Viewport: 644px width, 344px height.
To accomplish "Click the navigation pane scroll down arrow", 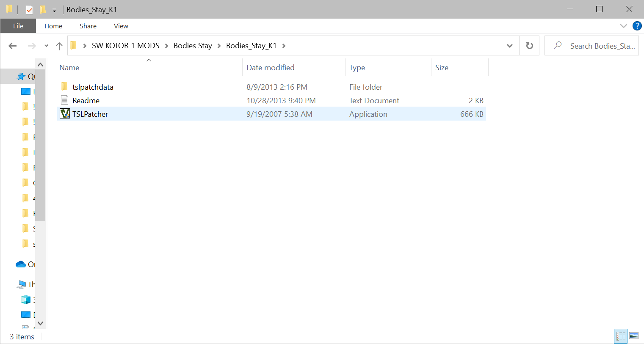I will (40, 323).
